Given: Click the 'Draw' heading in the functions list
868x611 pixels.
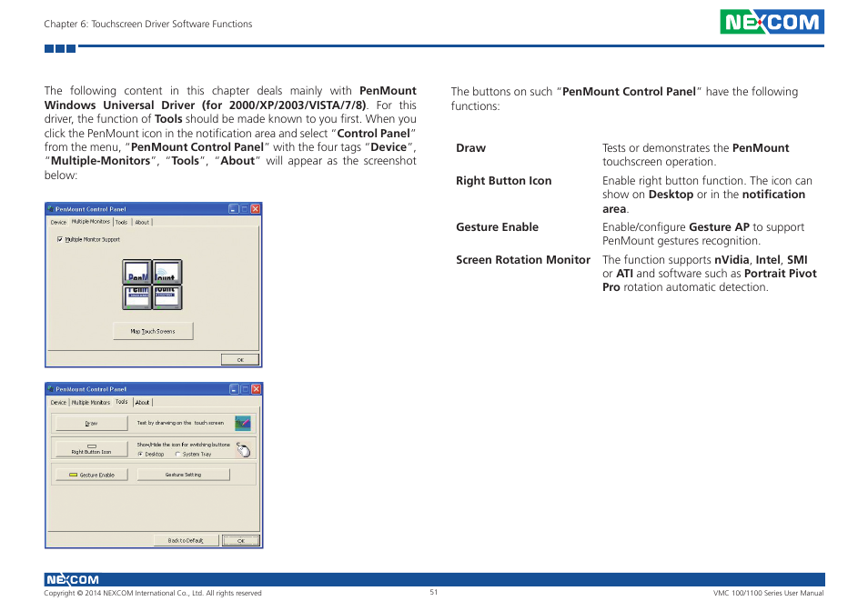Looking at the screenshot, I should click(x=470, y=148).
